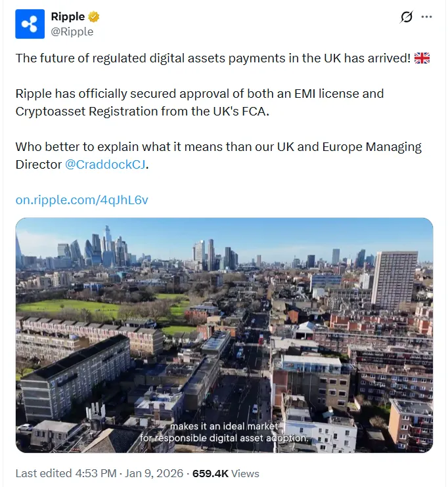Click the UK flag emoji
Image resolution: width=448 pixels, height=487 pixels.
click(x=422, y=58)
